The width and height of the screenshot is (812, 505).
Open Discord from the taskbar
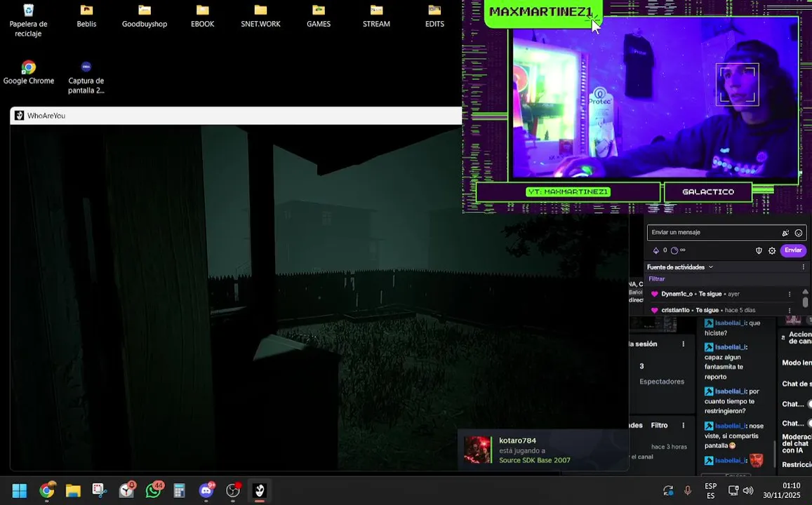coord(206,490)
